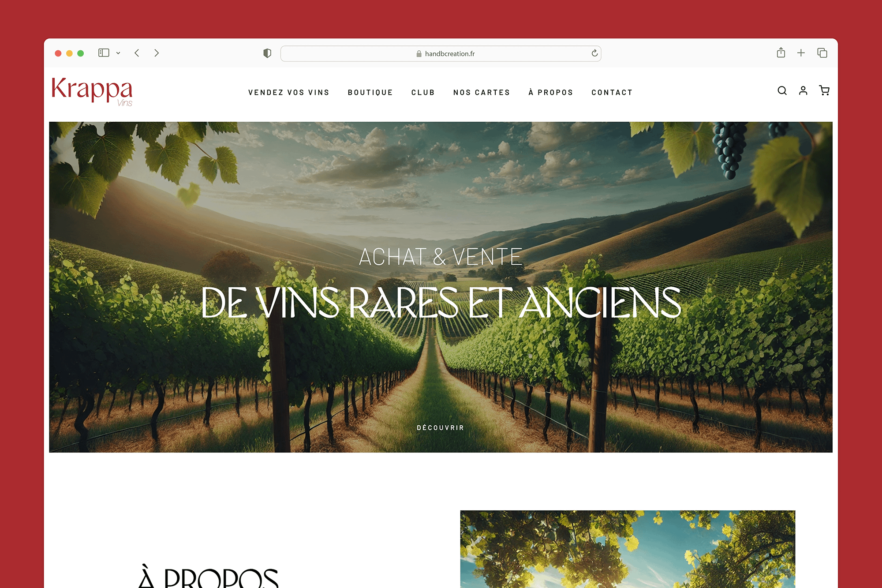
Task: Open a new tab with the plus icon
Action: click(x=801, y=53)
